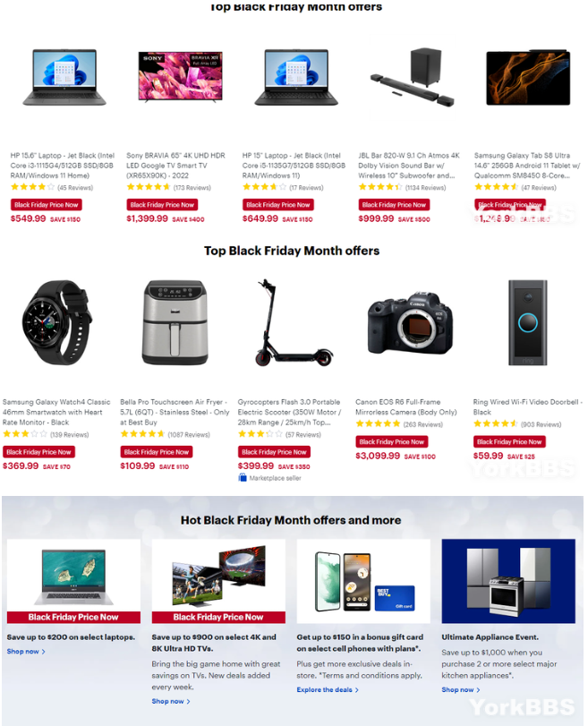
Task: Open the kitchen appliances promo image
Action: pos(508,581)
